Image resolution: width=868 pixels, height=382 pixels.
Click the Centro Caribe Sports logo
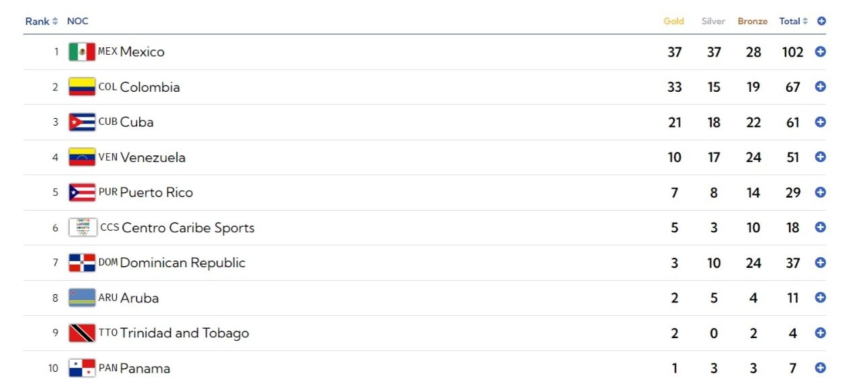83,227
